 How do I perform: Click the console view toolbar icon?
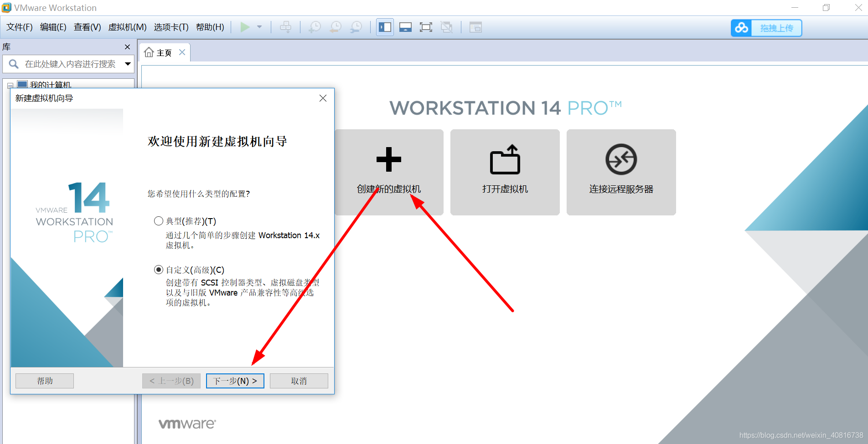475,27
